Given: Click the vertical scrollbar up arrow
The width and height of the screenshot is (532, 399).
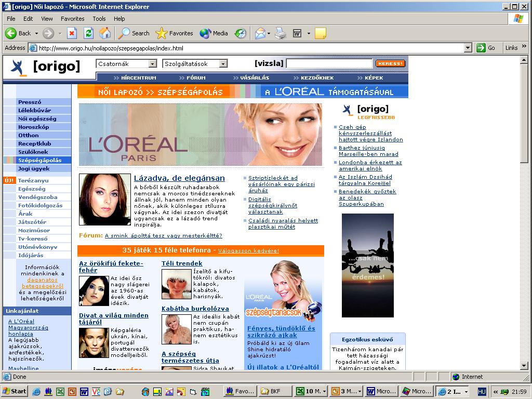Looking at the screenshot, I should (x=524, y=60).
